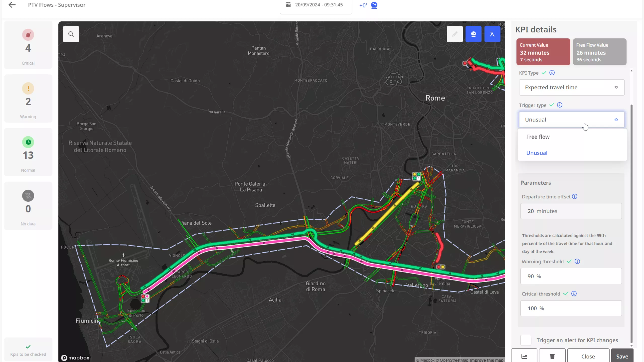This screenshot has width=644, height=362.
Task: Open the map search tool
Action: 71,34
